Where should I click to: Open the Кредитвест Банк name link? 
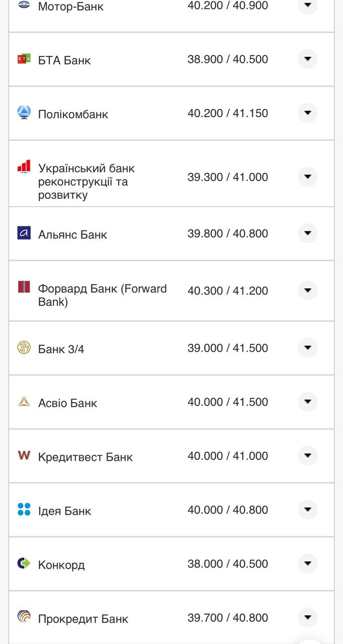coord(85,457)
